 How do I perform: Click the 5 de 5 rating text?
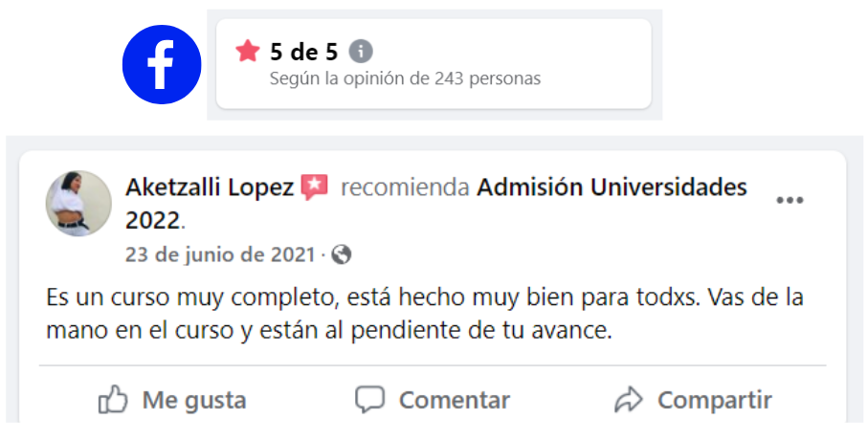[x=303, y=51]
